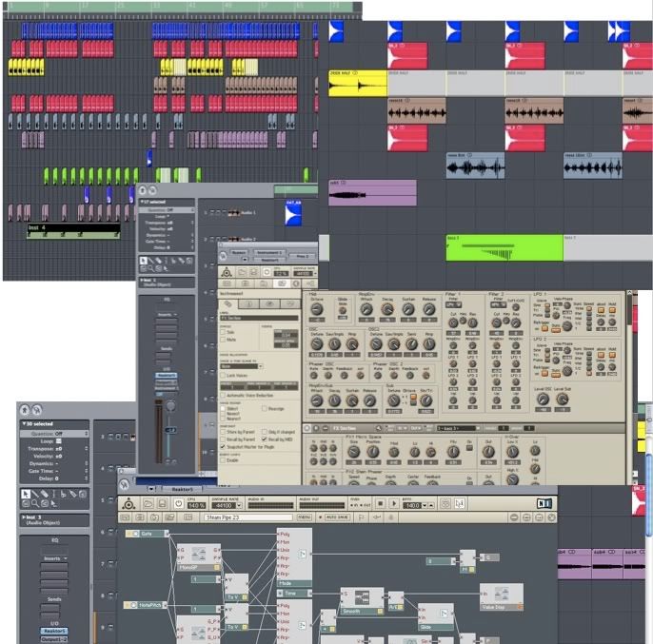Click the second round icon at the top of the lower-left Logic window

(x=36, y=410)
